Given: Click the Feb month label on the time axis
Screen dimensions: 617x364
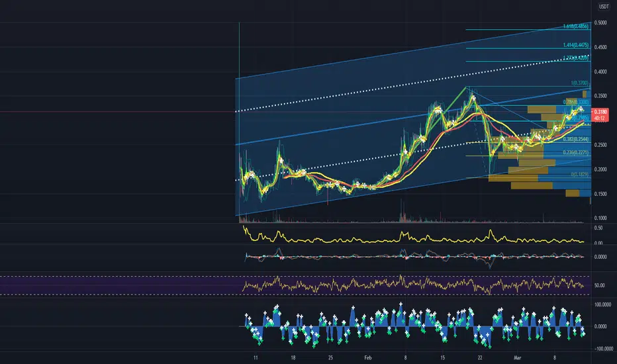Looking at the screenshot, I should click(368, 357).
